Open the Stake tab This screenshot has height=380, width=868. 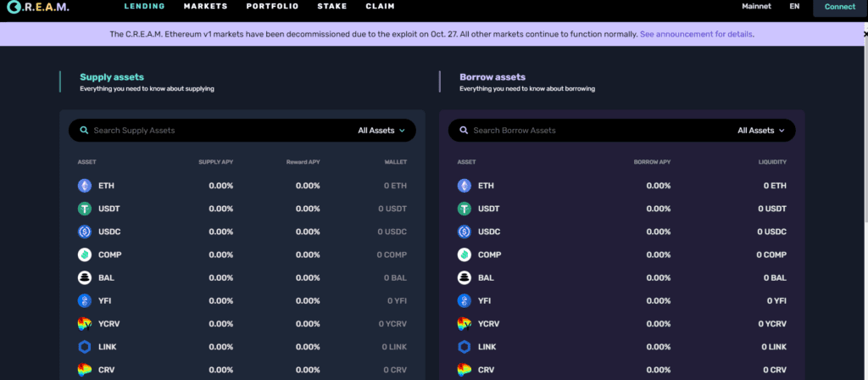(x=332, y=7)
